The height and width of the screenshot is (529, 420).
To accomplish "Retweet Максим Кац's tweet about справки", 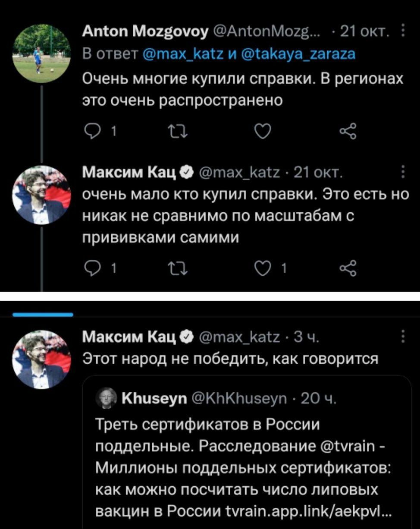I will (x=177, y=269).
